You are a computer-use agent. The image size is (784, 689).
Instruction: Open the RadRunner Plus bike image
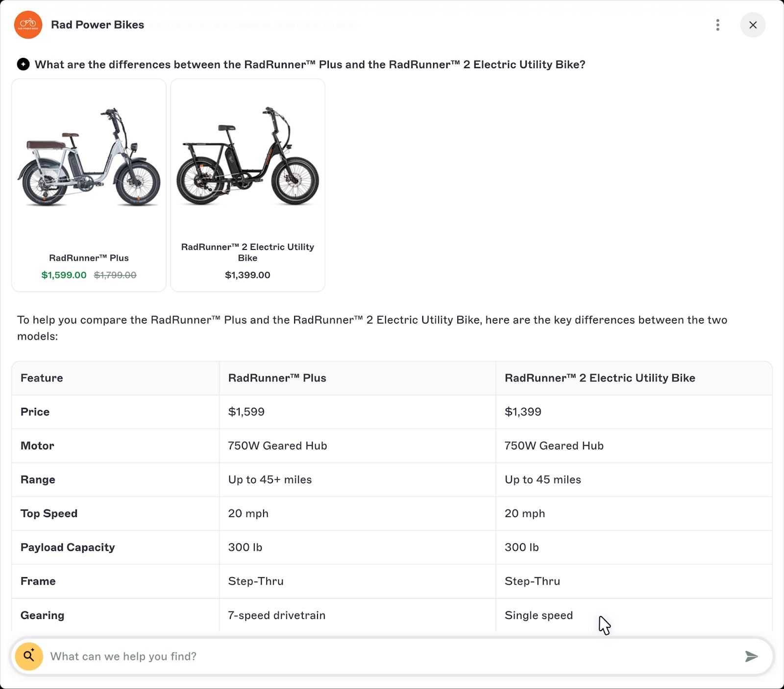click(89, 158)
